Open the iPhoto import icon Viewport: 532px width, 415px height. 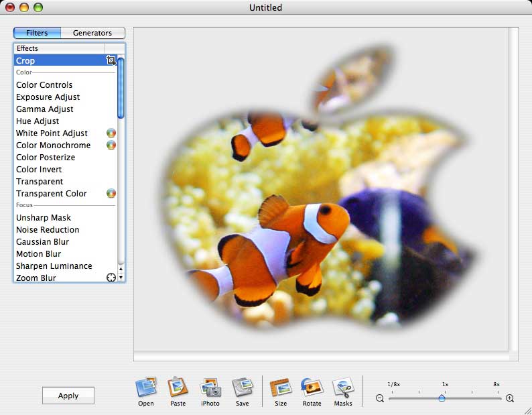click(x=210, y=388)
